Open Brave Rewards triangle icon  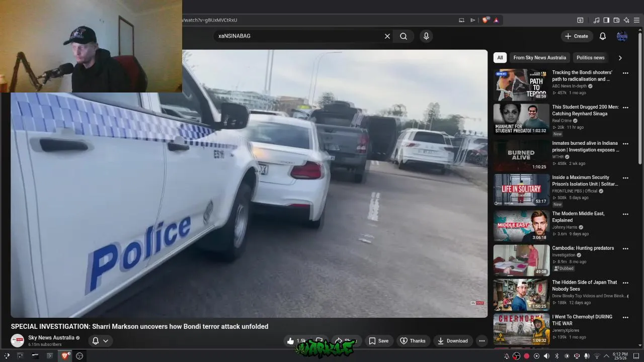click(496, 20)
